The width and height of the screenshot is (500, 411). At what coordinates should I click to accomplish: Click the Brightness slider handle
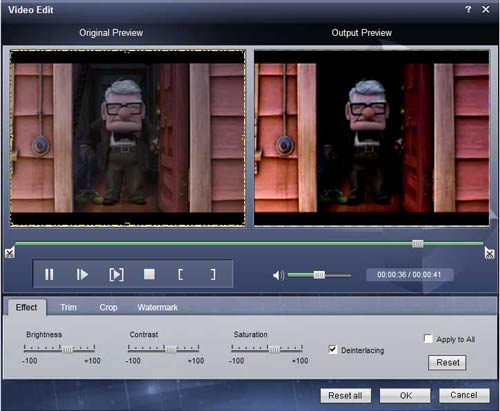67,349
